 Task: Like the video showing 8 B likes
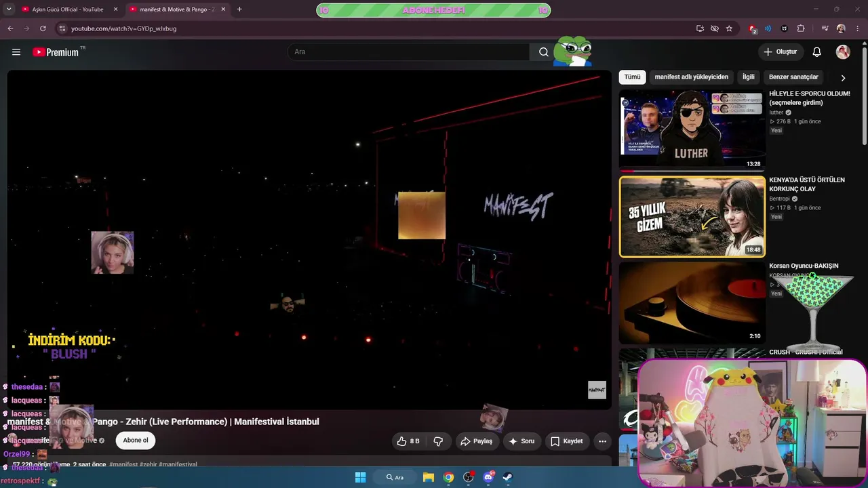(409, 441)
